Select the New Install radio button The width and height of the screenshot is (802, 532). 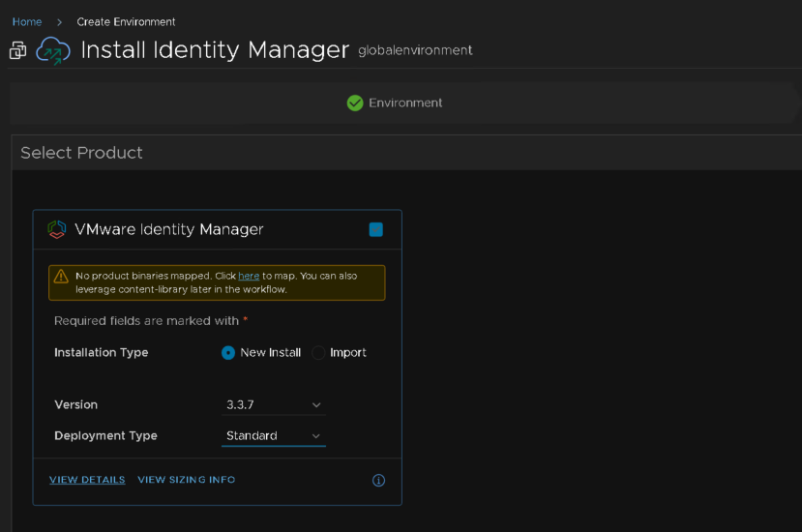pyautogui.click(x=228, y=353)
